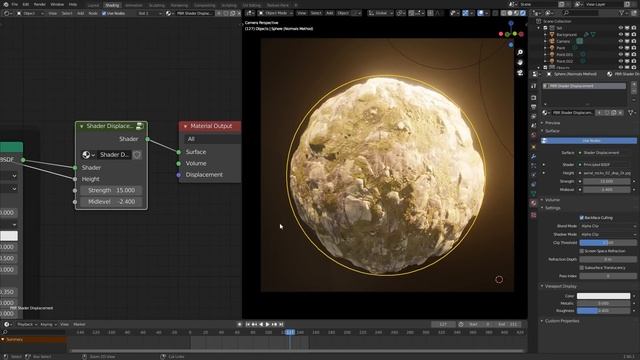
Task: Disable Set collection render camera icon
Action: tap(633, 28)
